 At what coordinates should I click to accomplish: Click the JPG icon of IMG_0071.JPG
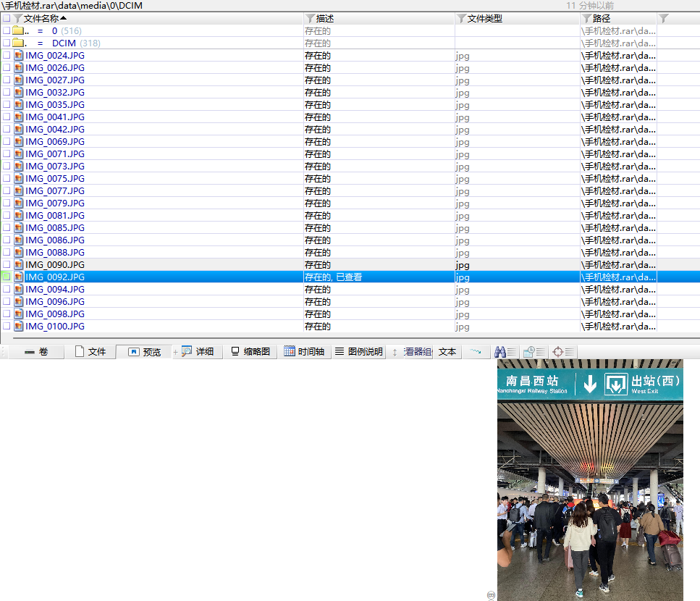point(18,154)
